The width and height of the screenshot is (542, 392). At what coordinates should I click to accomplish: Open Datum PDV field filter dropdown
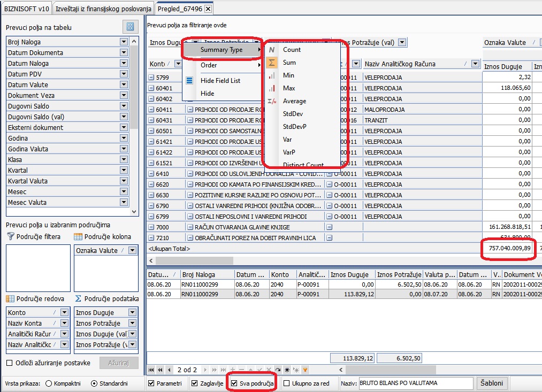click(x=124, y=74)
